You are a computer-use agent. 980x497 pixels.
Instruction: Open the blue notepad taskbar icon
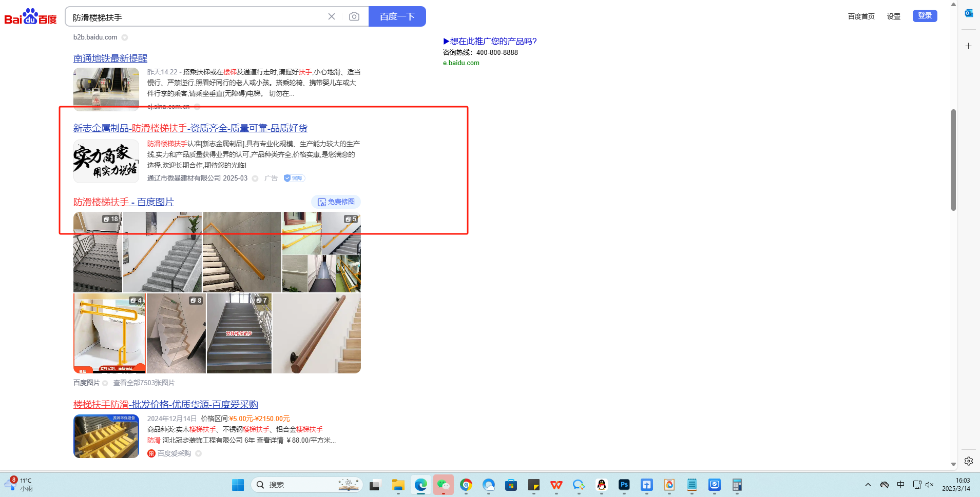pyautogui.click(x=692, y=485)
